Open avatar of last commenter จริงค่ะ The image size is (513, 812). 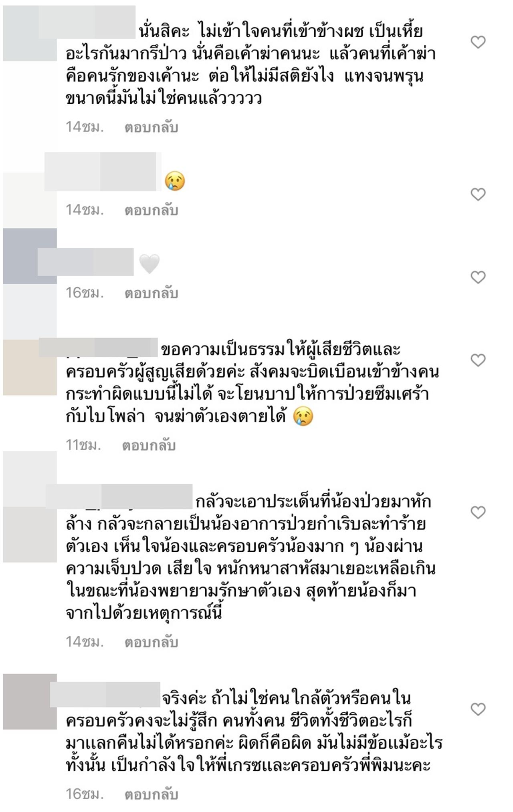pyautogui.click(x=30, y=701)
